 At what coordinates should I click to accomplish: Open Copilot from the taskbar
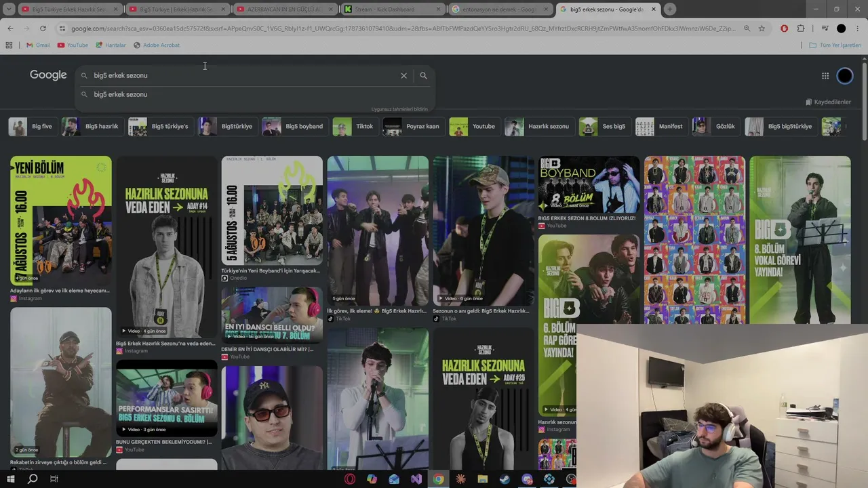[x=372, y=479]
